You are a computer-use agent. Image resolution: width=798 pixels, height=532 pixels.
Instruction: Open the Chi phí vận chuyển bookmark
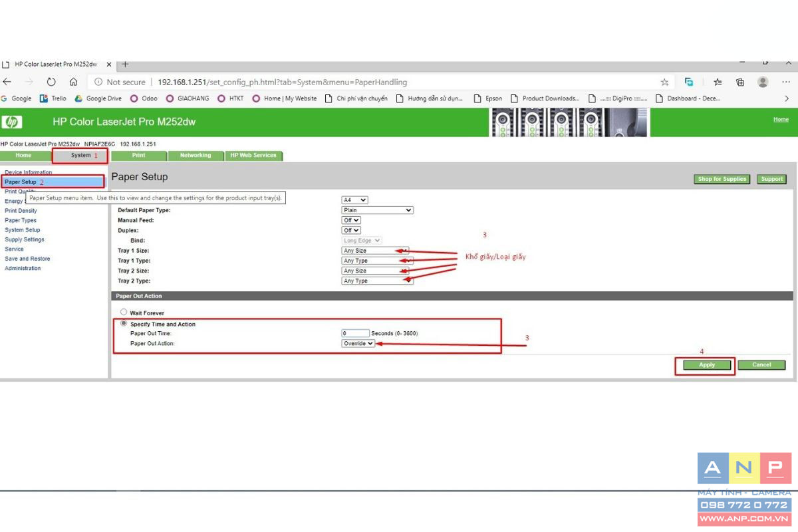pos(356,98)
